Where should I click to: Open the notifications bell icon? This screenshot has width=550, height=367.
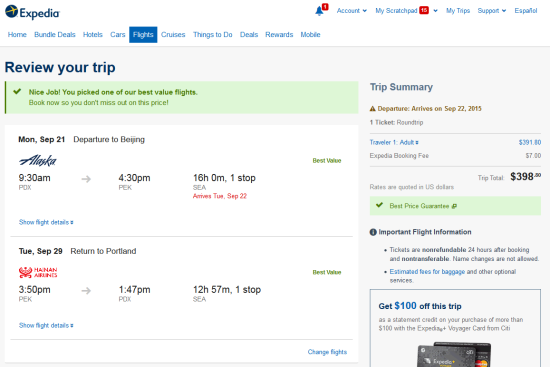click(319, 11)
